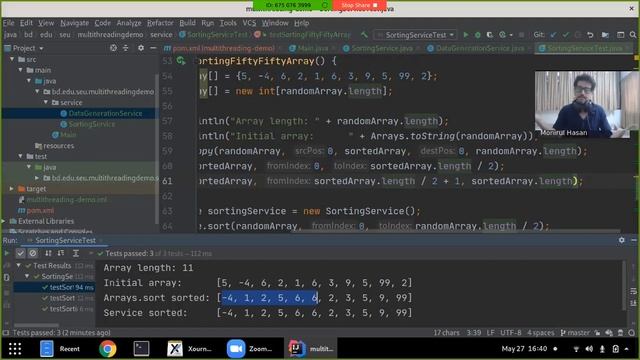Screen dimensions: 640x360
Task: Collapse the Test Results node
Action: [x=18, y=266]
